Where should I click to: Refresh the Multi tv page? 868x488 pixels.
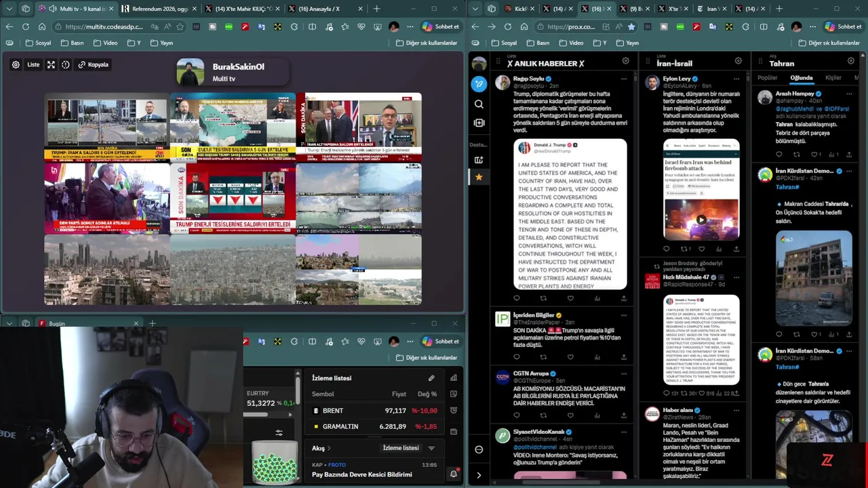(x=25, y=26)
